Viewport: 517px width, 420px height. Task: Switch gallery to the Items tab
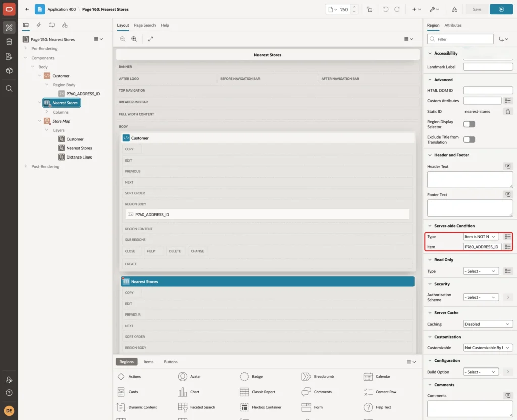(x=149, y=362)
